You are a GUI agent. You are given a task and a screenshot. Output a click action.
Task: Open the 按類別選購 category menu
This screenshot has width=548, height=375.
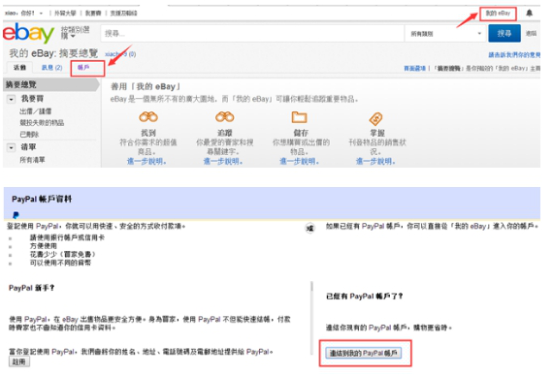click(x=75, y=33)
